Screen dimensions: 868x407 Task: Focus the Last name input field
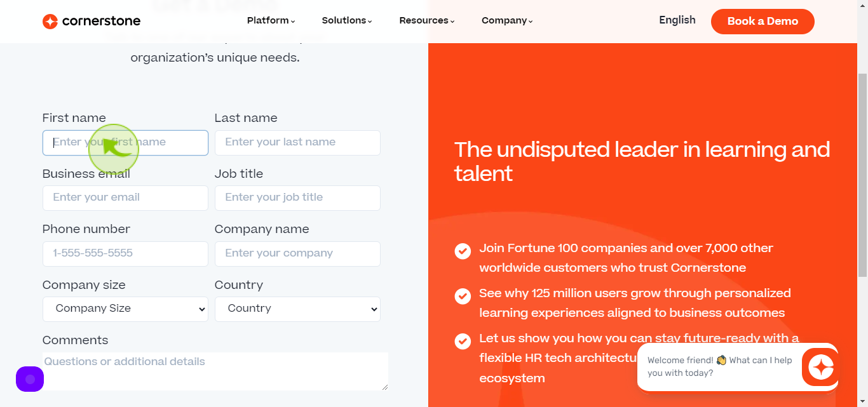tap(297, 143)
